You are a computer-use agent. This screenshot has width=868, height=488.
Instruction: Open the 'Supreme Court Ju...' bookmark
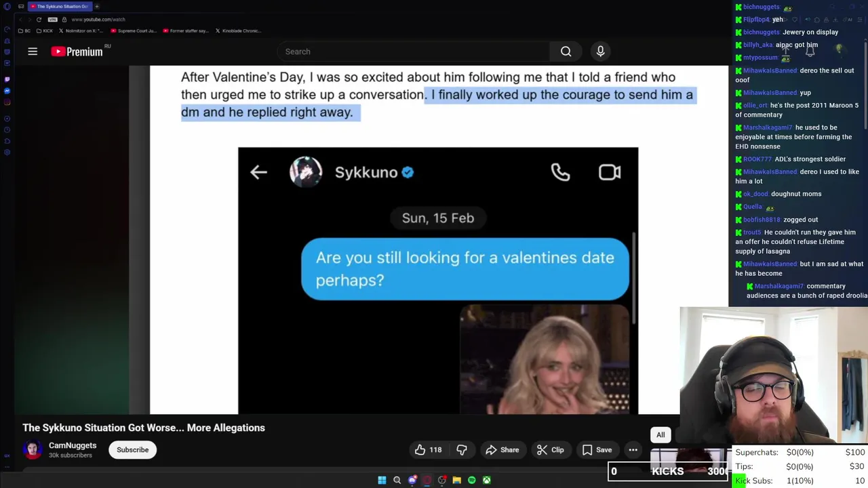[x=133, y=30]
